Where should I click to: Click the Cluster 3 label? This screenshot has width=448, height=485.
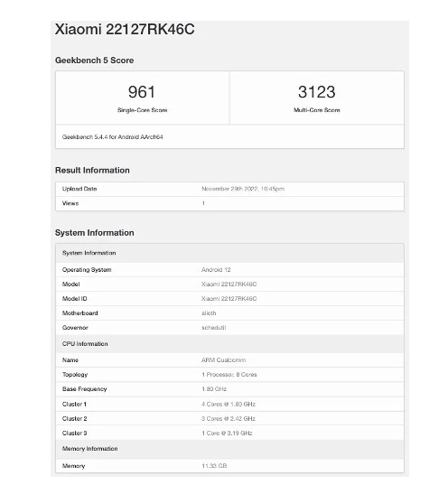(75, 434)
